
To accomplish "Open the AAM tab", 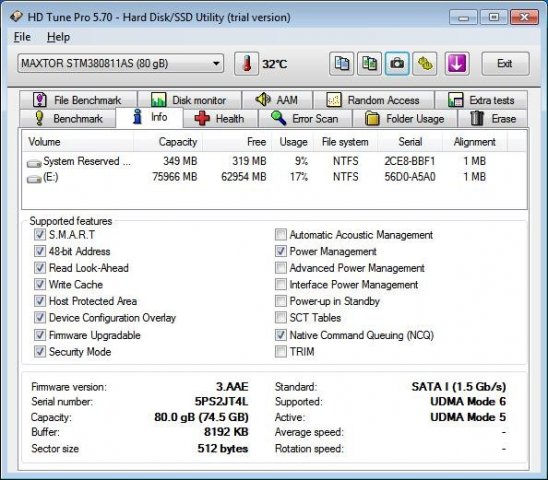I will 277,100.
